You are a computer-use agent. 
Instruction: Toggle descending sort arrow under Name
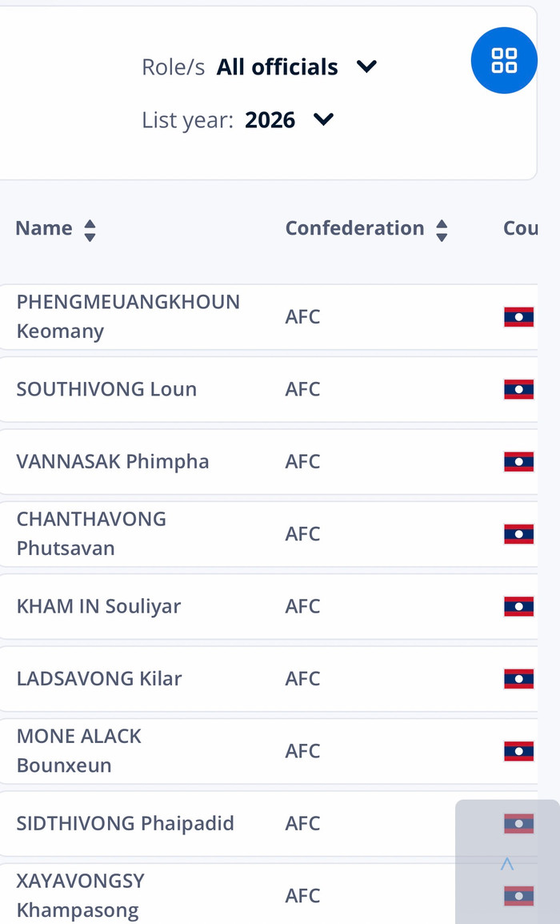[x=90, y=236]
